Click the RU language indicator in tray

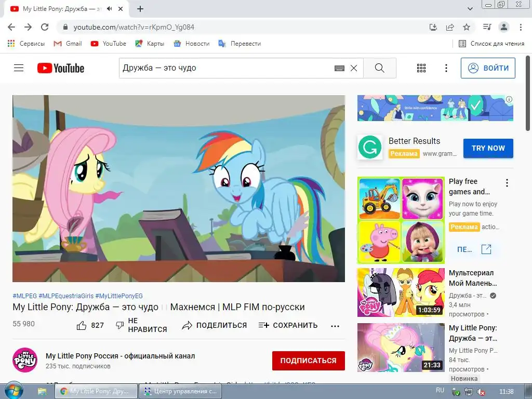pos(440,391)
